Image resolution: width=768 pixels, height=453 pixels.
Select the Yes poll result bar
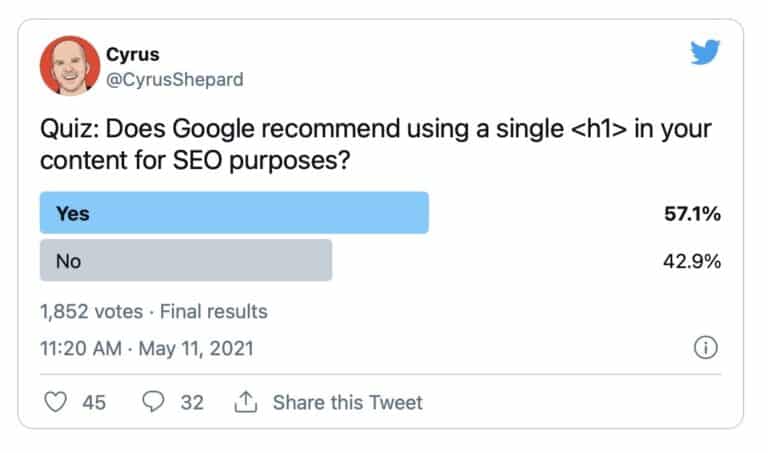pyautogui.click(x=234, y=213)
